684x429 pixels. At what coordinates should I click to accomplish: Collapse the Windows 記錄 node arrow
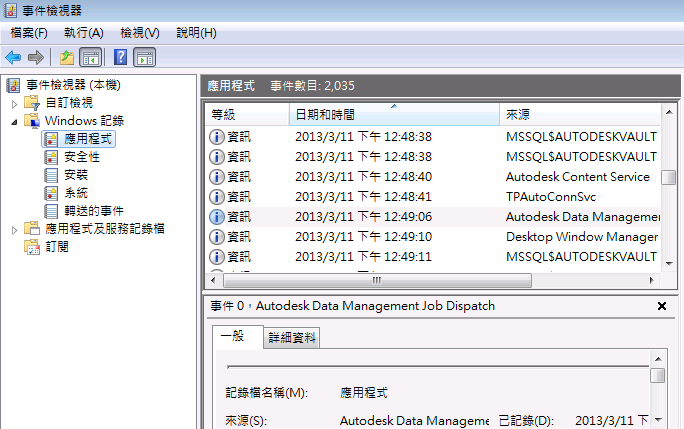[x=14, y=122]
